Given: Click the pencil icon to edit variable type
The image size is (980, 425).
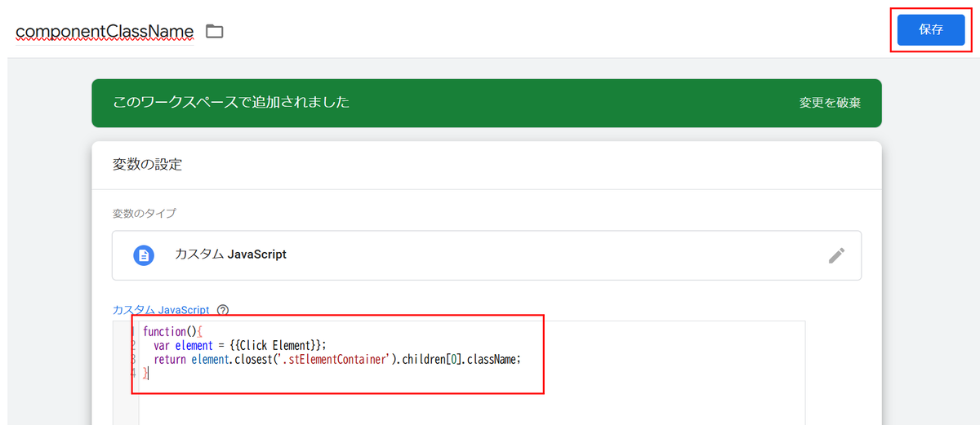Looking at the screenshot, I should click(x=836, y=255).
